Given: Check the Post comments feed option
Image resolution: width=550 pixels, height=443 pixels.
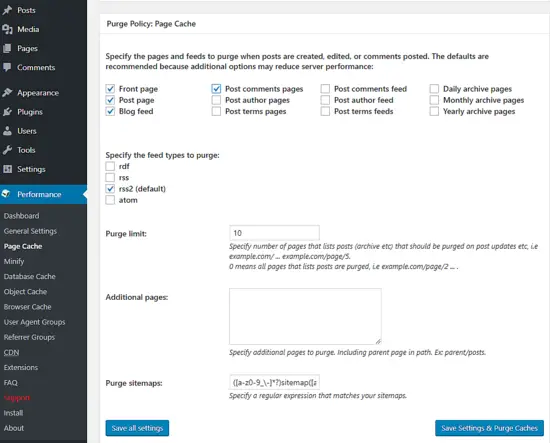Looking at the screenshot, I should coord(325,89).
